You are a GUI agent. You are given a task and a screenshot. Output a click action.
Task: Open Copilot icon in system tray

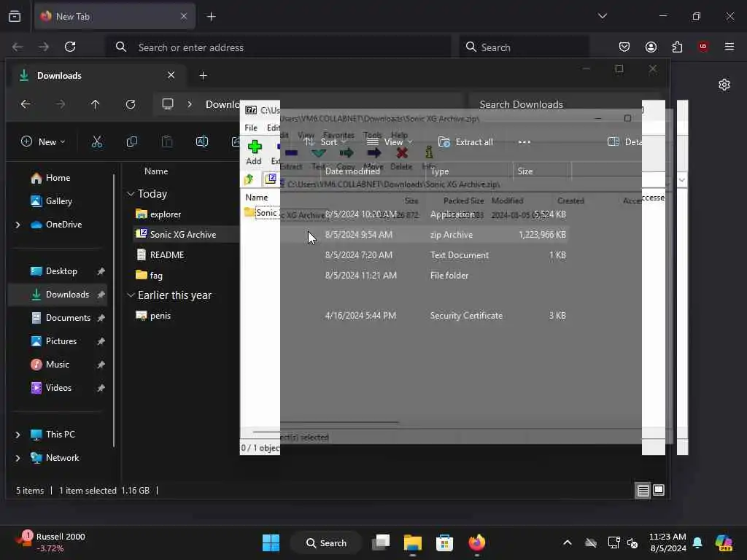pos(724,542)
